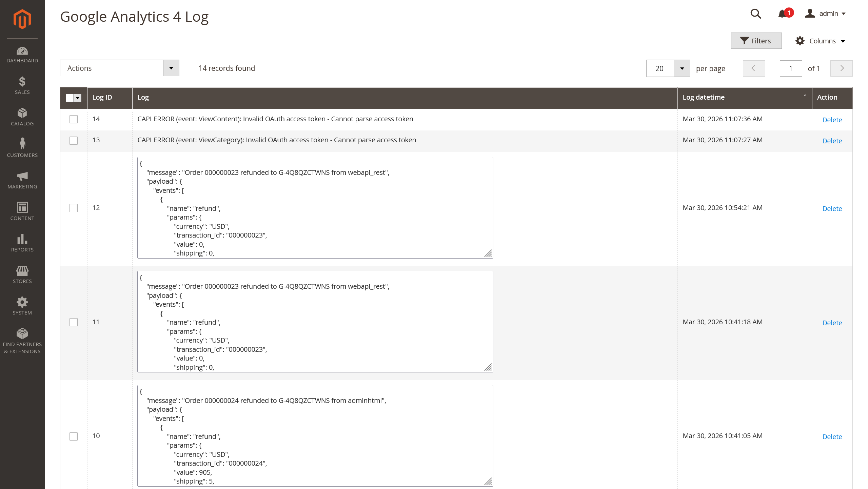
Task: Open the Filters button
Action: [756, 41]
